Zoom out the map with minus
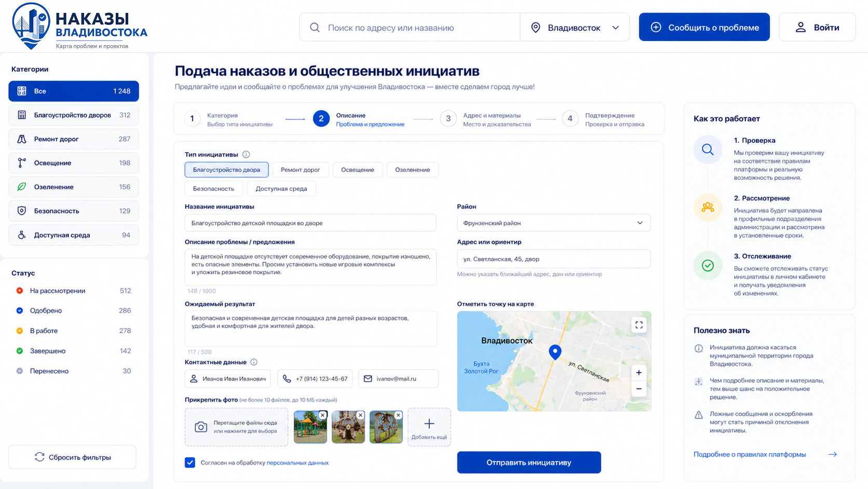Screen dimensions: 868x489 click(639, 389)
